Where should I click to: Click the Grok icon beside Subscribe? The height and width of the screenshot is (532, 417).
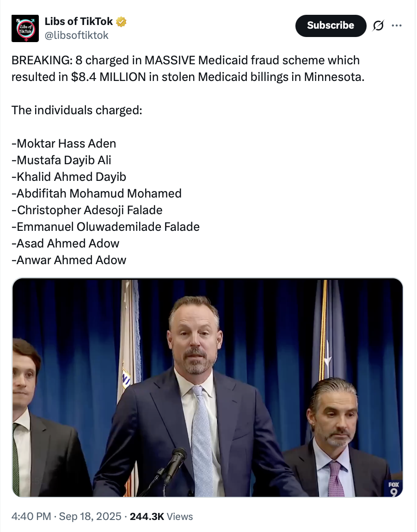[x=378, y=26]
